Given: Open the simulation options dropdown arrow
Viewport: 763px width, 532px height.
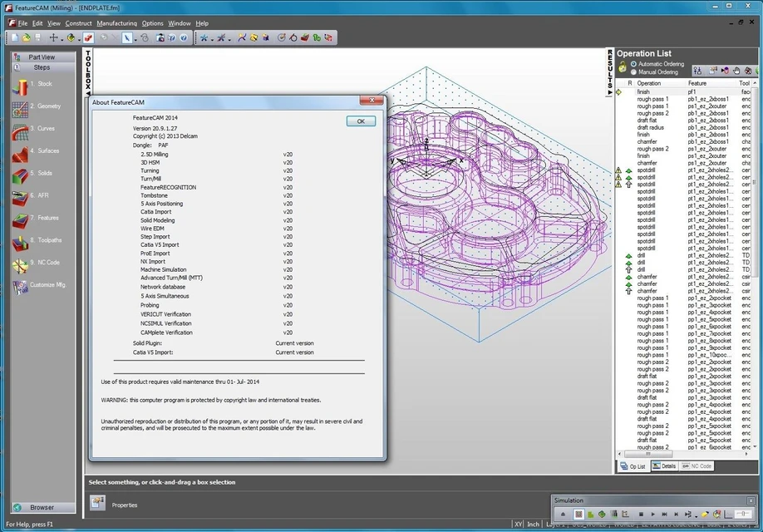Looking at the screenshot, I should [x=696, y=515].
